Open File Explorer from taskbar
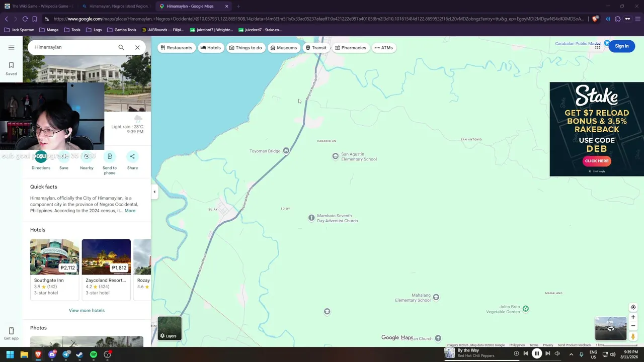The width and height of the screenshot is (644, 362). click(24, 354)
